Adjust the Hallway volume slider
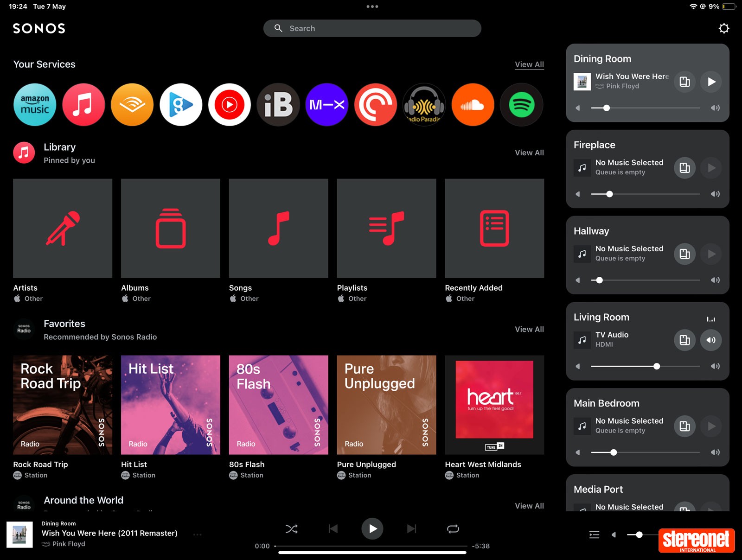The image size is (742, 560). pyautogui.click(x=645, y=280)
